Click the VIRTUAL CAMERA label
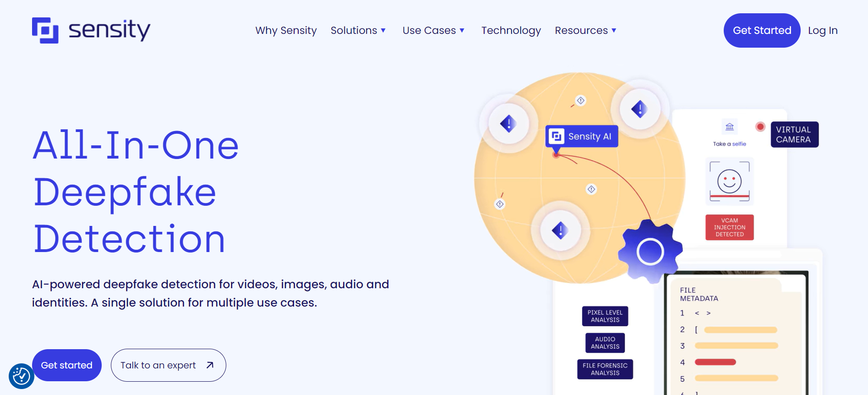Screen dimensions: 868x395 795,135
